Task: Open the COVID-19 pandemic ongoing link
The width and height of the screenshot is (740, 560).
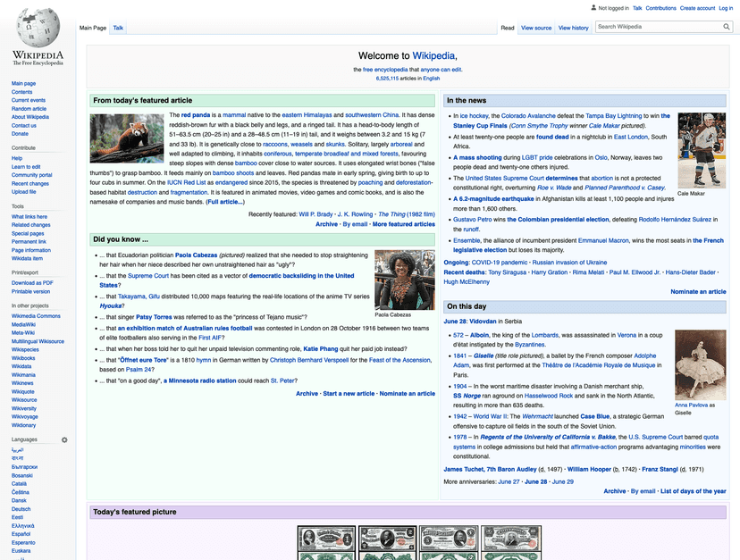Action: tap(500, 263)
